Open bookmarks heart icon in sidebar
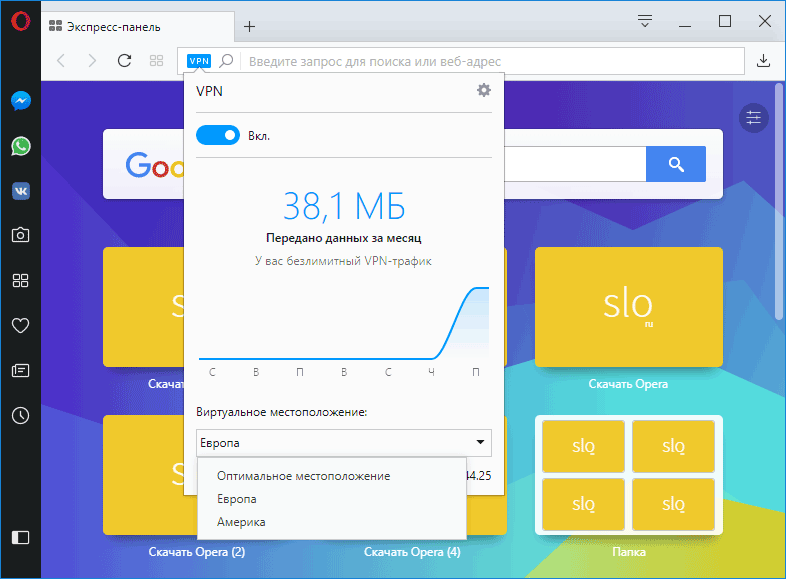This screenshot has width=786, height=579. coord(21,325)
